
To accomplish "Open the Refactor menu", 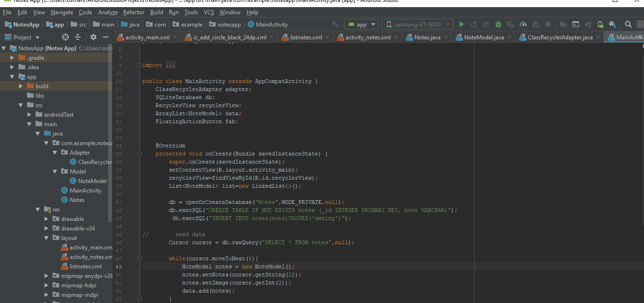I will (x=134, y=12).
